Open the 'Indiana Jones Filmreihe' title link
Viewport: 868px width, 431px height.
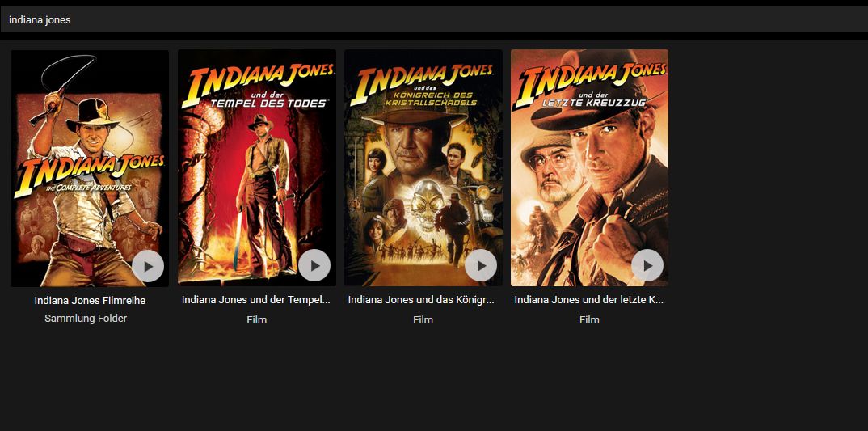90,301
